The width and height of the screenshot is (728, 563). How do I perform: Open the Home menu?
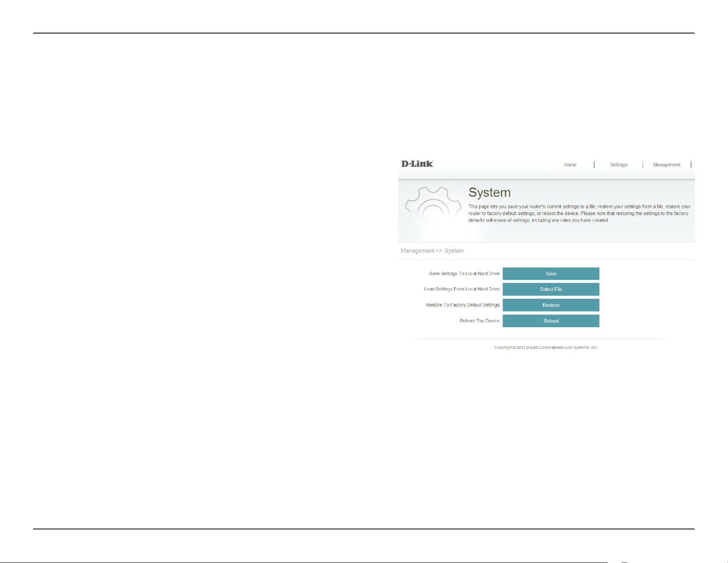point(570,165)
